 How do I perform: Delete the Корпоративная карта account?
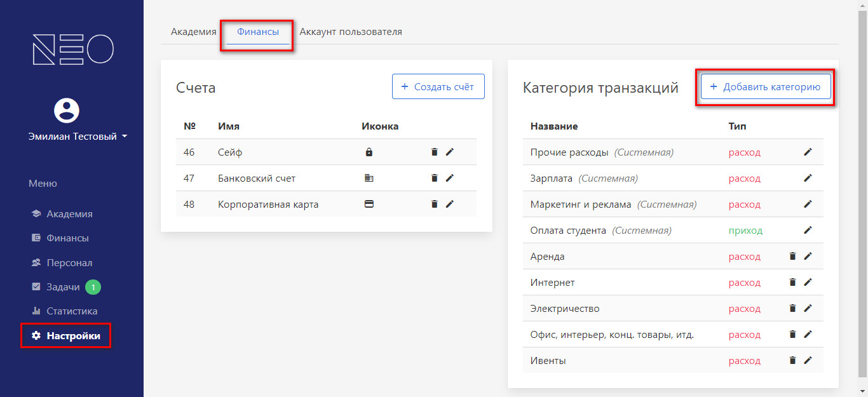click(x=435, y=204)
